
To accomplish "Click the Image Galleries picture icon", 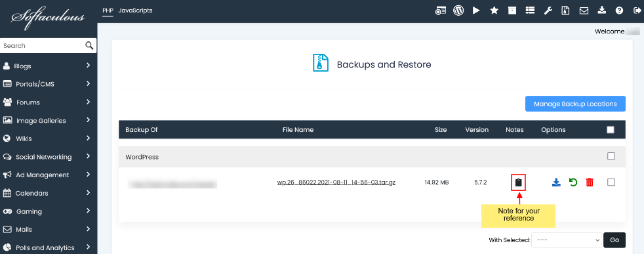I will pyautogui.click(x=7, y=120).
